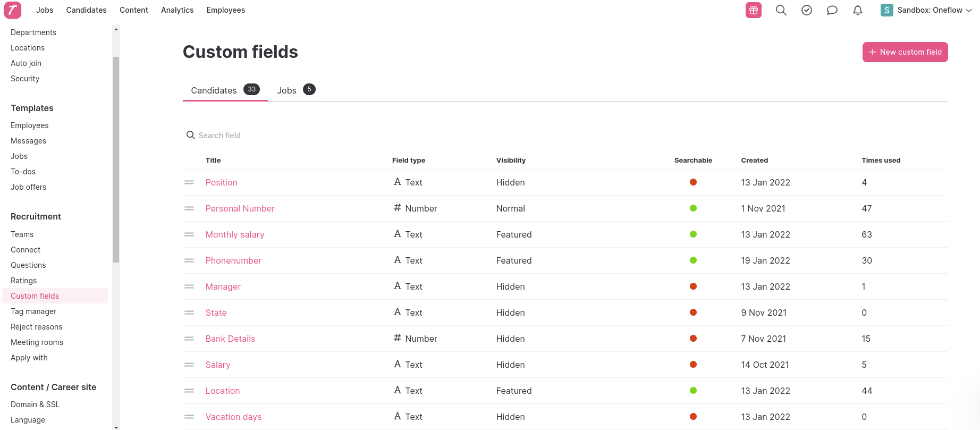Open the Content top menu
The width and height of the screenshot is (980, 430).
[134, 10]
